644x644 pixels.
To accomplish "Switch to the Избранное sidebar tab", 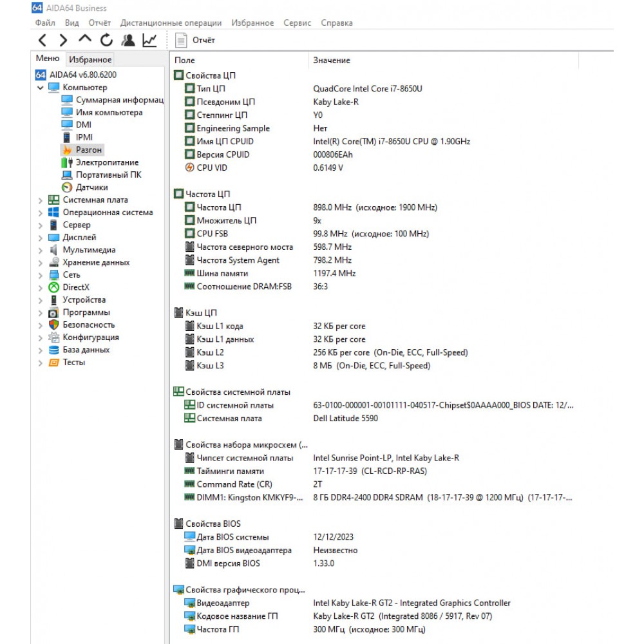I will (x=90, y=59).
